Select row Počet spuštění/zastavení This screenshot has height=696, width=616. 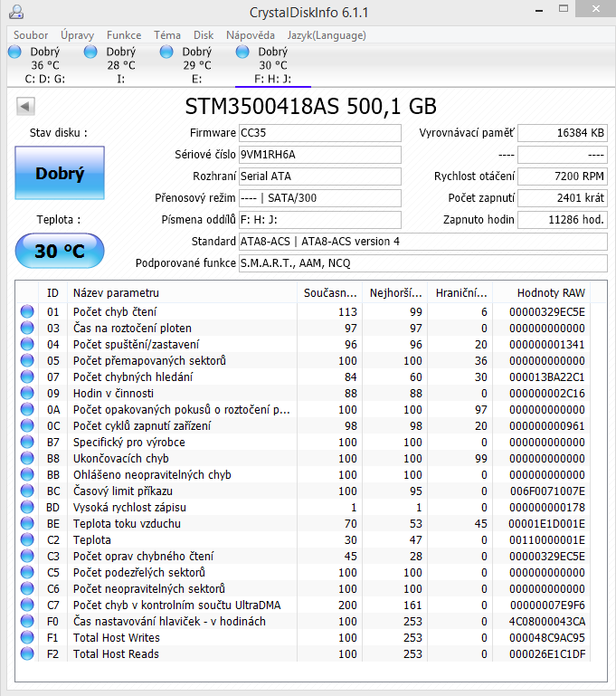click(x=303, y=345)
